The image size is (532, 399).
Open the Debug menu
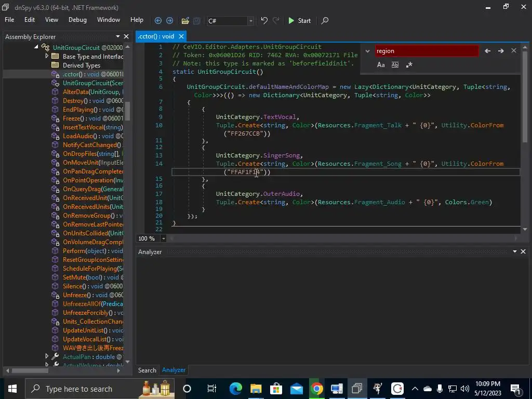[x=77, y=20]
